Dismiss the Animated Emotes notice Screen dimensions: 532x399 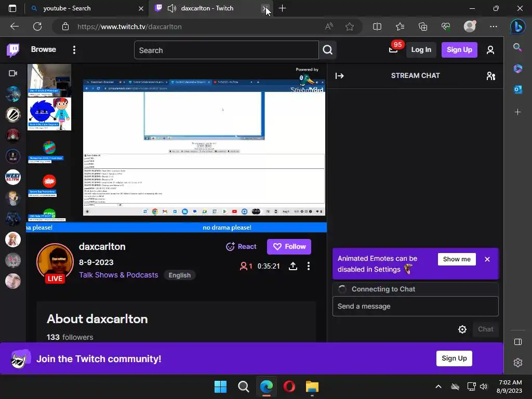tap(487, 259)
